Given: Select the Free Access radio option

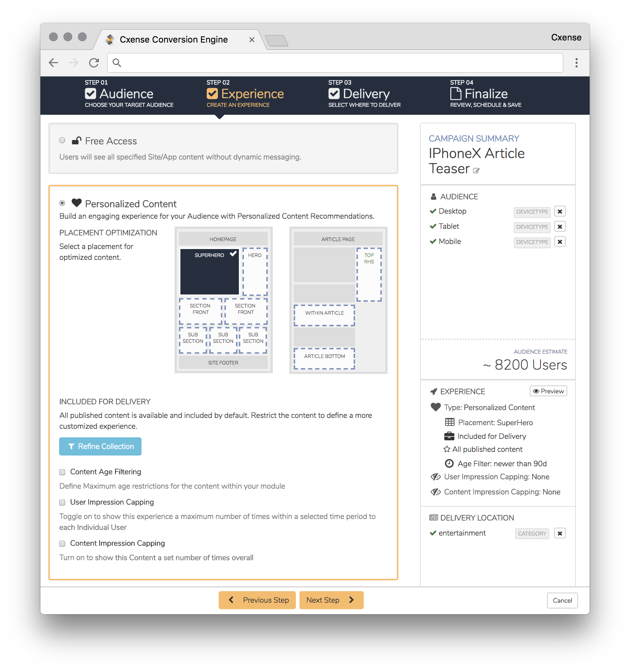Looking at the screenshot, I should point(62,140).
